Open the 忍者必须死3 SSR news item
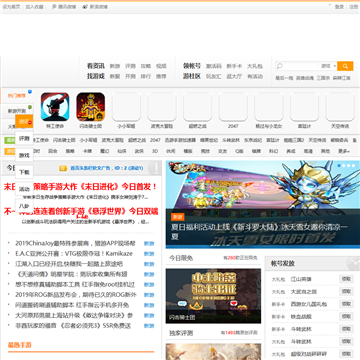The image size is (360, 360). coord(73,326)
